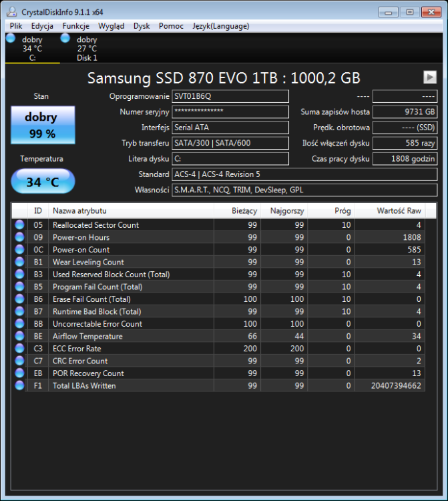
Task: Open the Dysk menu
Action: pyautogui.click(x=142, y=26)
